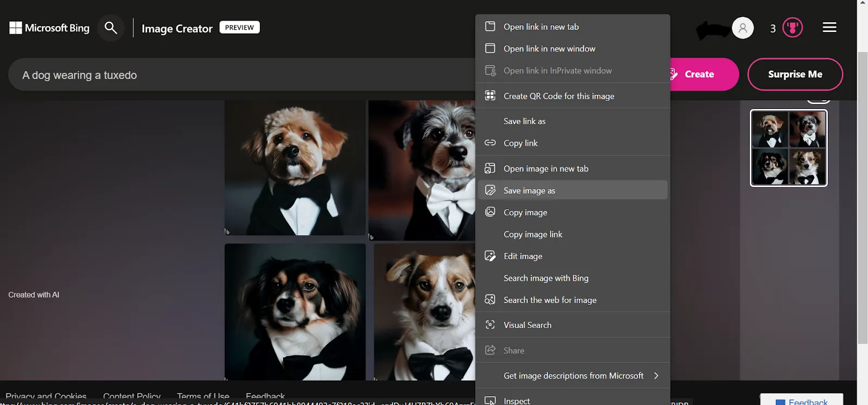The width and height of the screenshot is (868, 405).
Task: Select Open link in new tab
Action: tap(541, 27)
